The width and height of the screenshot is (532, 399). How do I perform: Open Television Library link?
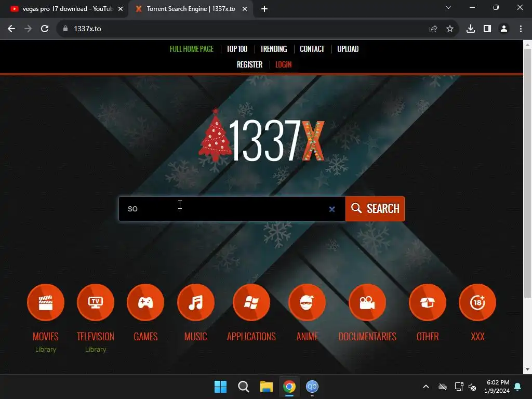[x=96, y=350]
